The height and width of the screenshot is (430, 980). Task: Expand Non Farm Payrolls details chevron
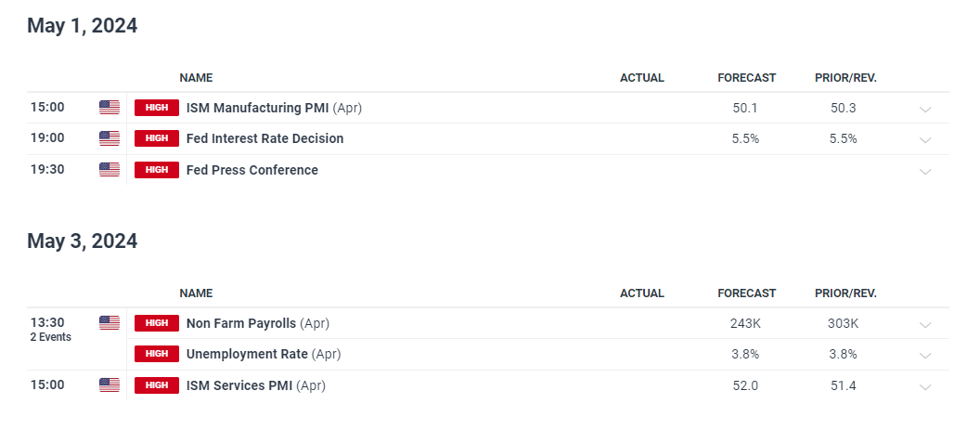pos(925,324)
